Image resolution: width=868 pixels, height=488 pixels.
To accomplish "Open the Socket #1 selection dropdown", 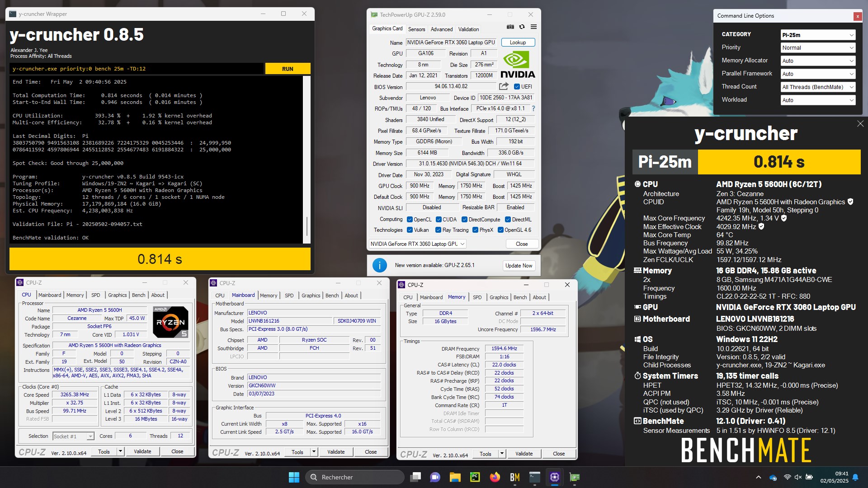I will click(73, 436).
